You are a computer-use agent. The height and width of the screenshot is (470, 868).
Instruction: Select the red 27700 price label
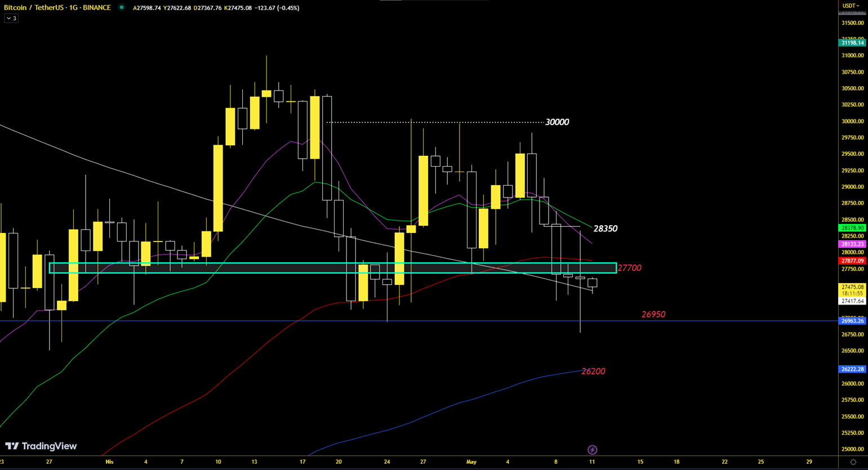coord(629,268)
